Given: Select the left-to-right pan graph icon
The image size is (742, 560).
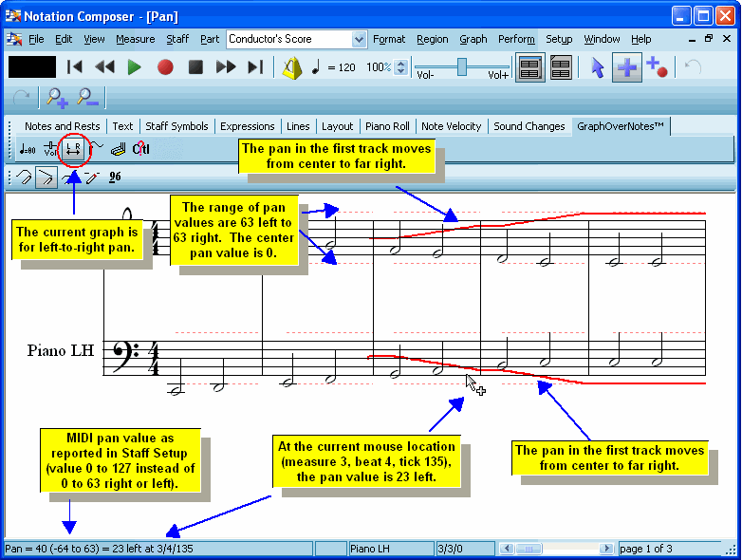Looking at the screenshot, I should (73, 148).
